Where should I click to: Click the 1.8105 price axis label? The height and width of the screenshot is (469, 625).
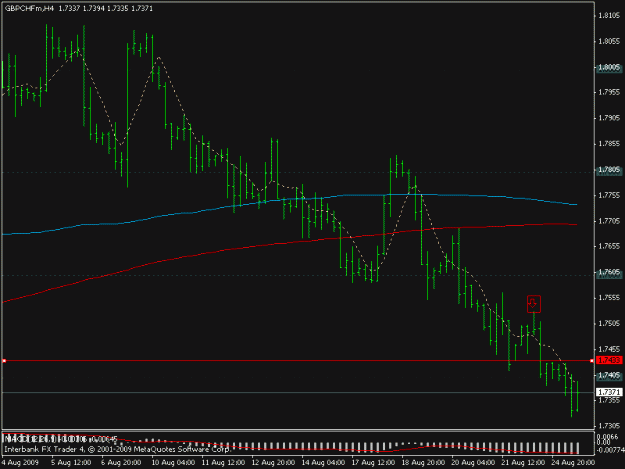tap(609, 16)
